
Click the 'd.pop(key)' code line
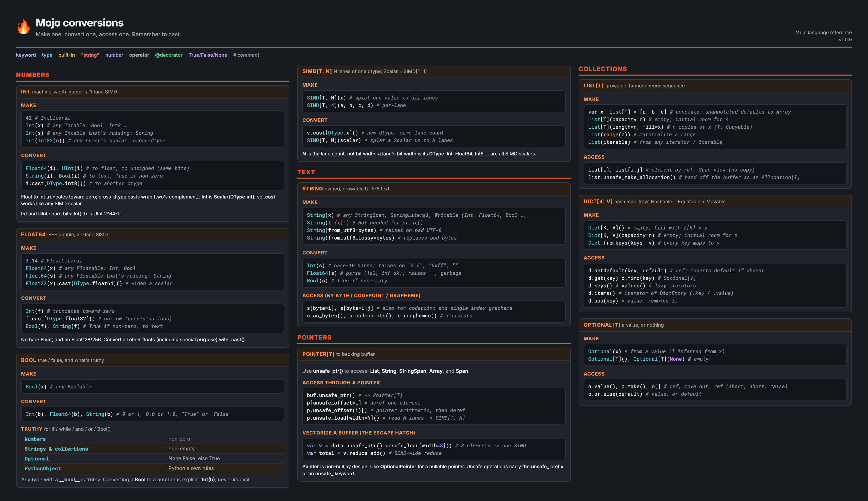(x=633, y=301)
